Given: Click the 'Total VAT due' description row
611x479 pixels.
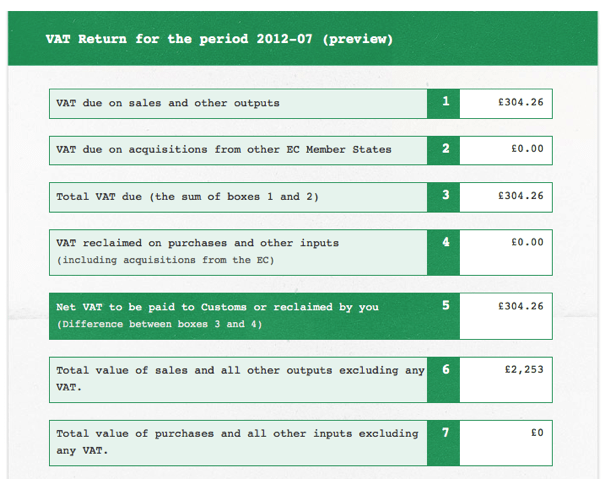Looking at the screenshot, I should [188, 196].
